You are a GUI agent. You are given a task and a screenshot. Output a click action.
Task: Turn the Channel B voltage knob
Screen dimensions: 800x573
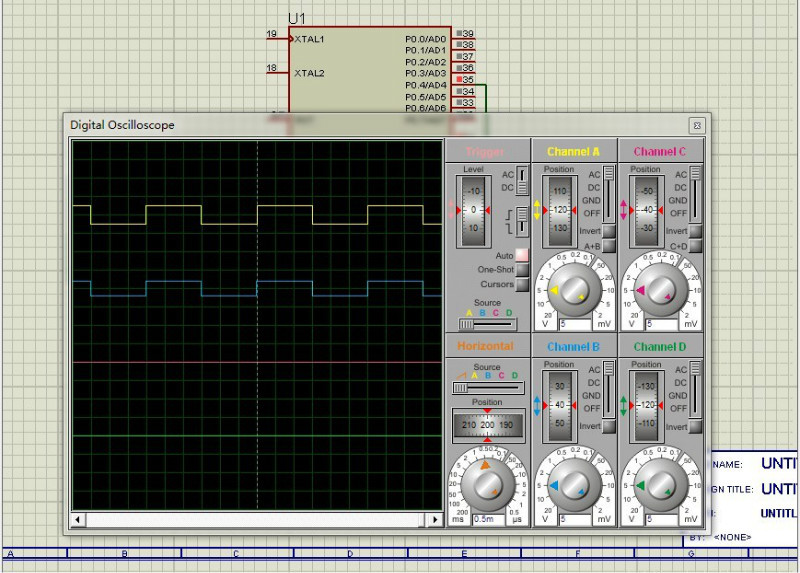tap(574, 487)
